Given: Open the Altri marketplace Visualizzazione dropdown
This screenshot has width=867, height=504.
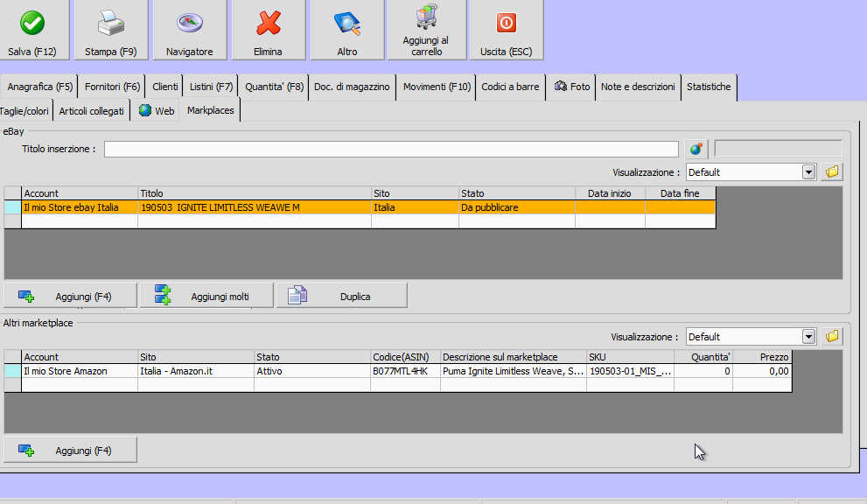Looking at the screenshot, I should (808, 337).
